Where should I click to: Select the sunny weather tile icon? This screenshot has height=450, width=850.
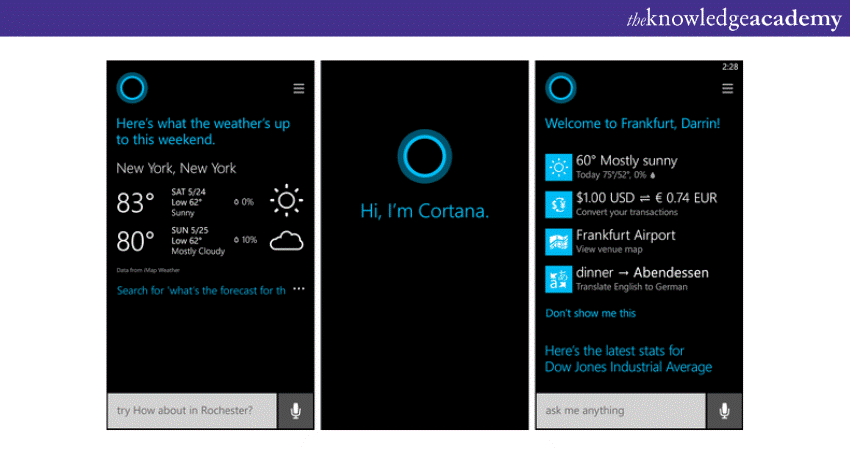click(x=557, y=165)
